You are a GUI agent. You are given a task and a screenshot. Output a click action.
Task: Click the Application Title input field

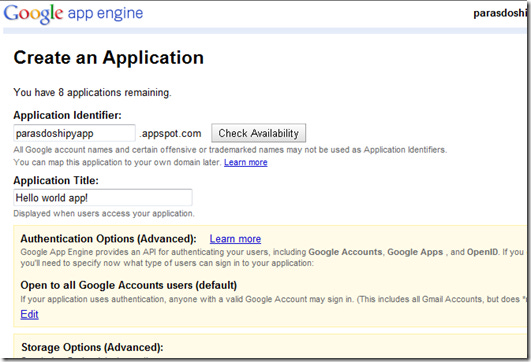coord(103,197)
